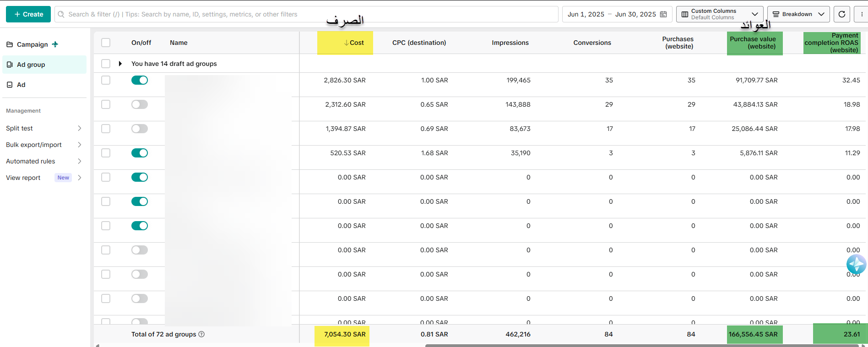The image size is (868, 347).
Task: Open the Breakdown dropdown
Action: tap(798, 14)
